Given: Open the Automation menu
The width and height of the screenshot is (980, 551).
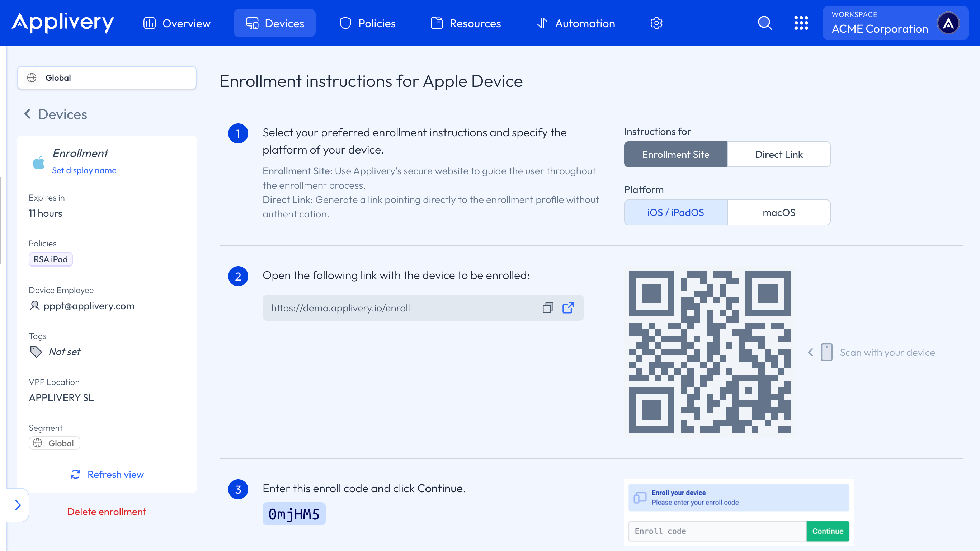Looking at the screenshot, I should point(576,23).
